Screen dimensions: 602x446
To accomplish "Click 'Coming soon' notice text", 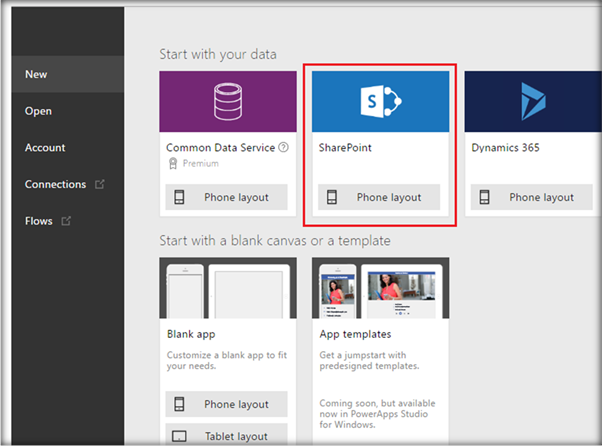I will [377, 414].
